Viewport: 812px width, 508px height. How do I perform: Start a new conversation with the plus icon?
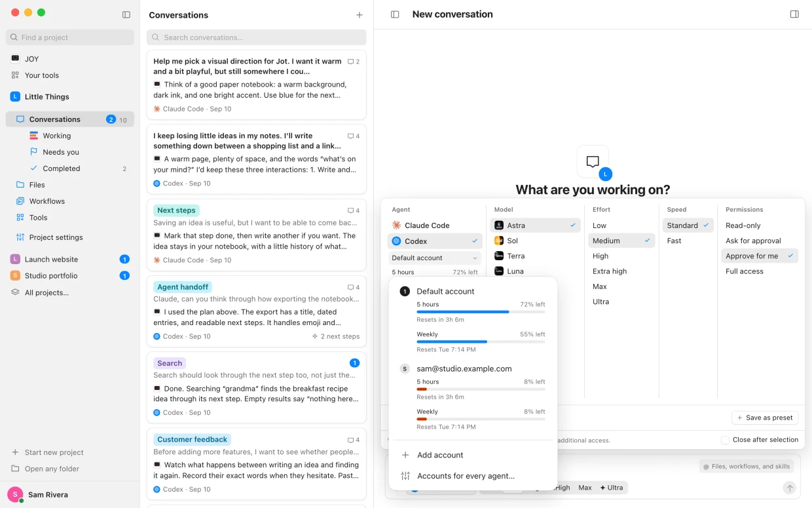click(359, 15)
